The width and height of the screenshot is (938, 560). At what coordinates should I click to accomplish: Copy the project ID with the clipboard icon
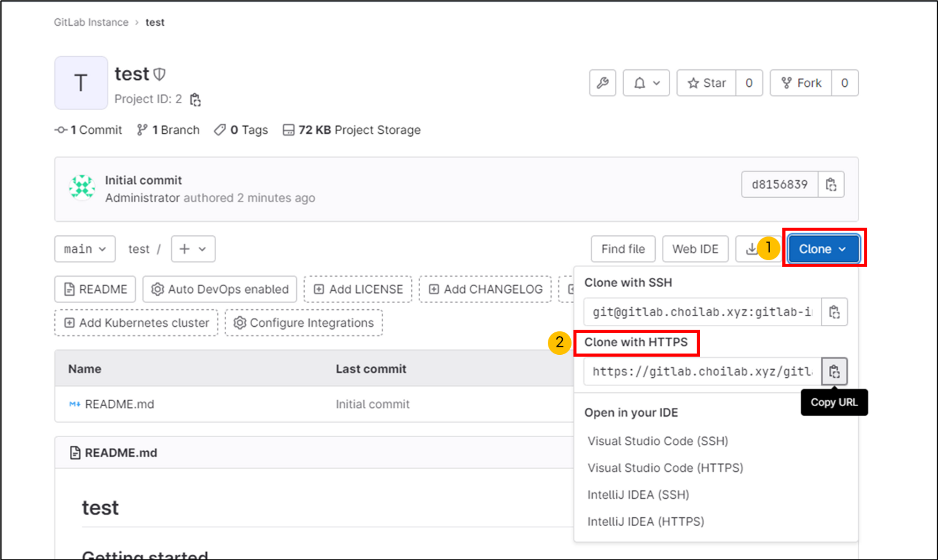195,99
